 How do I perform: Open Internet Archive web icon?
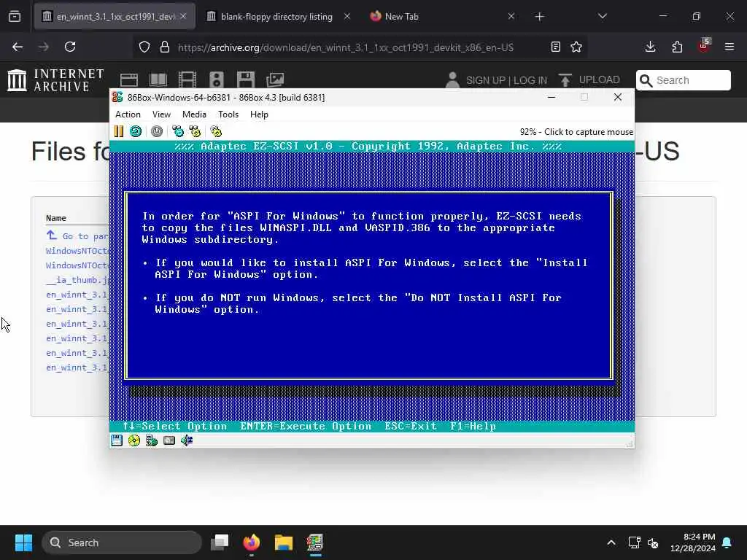point(128,79)
